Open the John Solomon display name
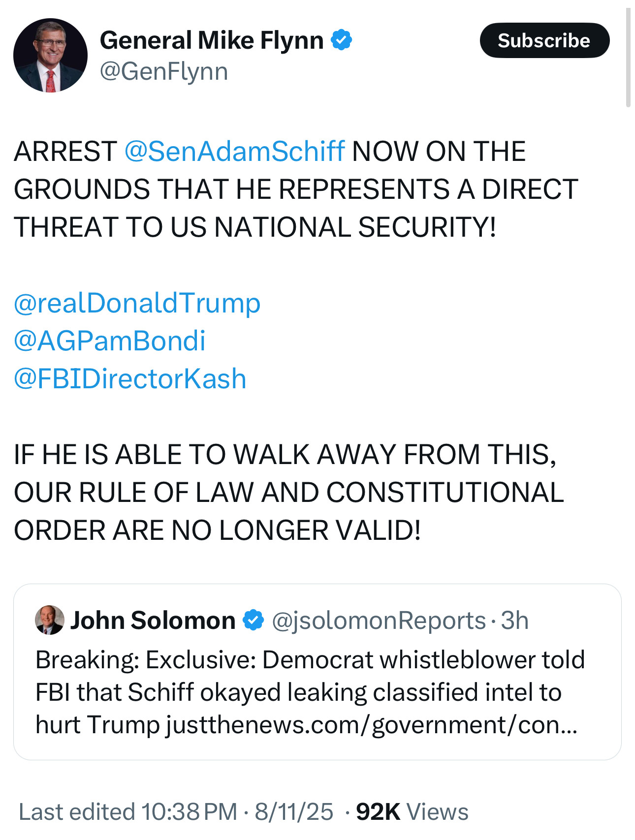The image size is (635, 840). pos(153,620)
